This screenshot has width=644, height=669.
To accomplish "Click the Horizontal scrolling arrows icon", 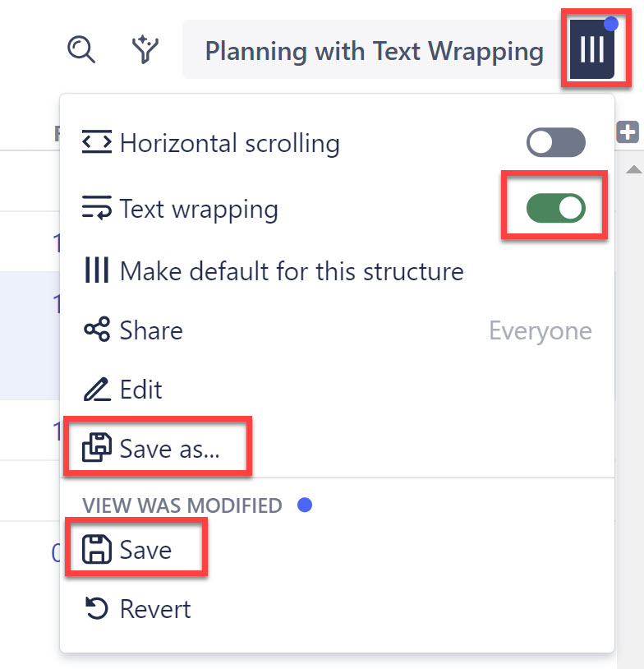I will pyautogui.click(x=98, y=141).
